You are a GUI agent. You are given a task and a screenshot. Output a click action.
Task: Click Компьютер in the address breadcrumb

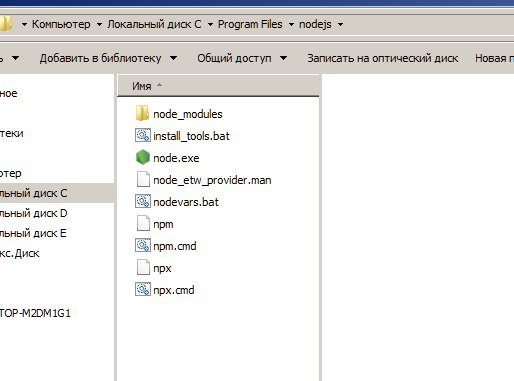(61, 24)
